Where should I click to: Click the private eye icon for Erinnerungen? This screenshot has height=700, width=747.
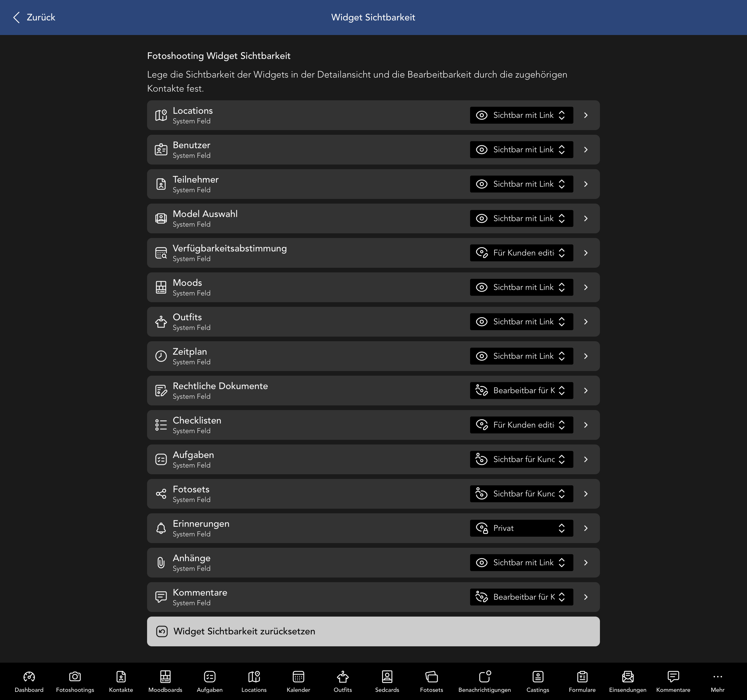point(481,528)
